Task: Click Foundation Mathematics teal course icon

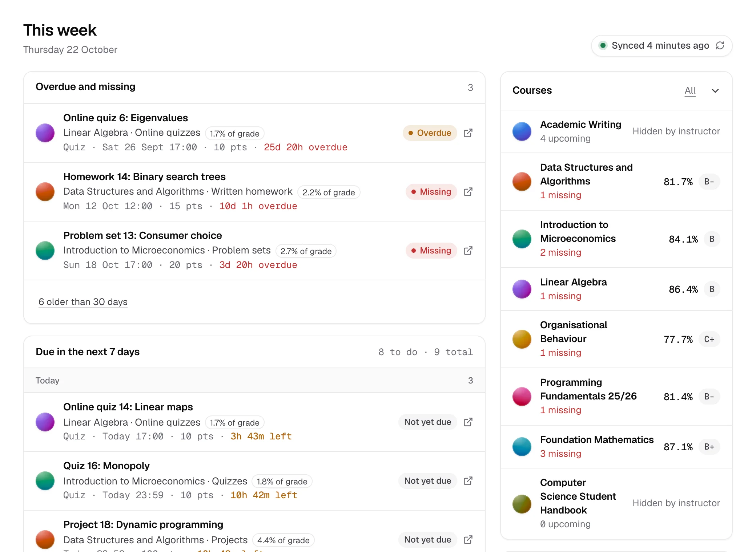Action: tap(522, 447)
